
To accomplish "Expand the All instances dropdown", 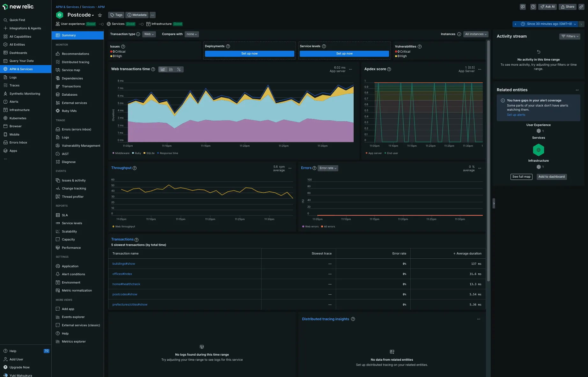I will [476, 34].
